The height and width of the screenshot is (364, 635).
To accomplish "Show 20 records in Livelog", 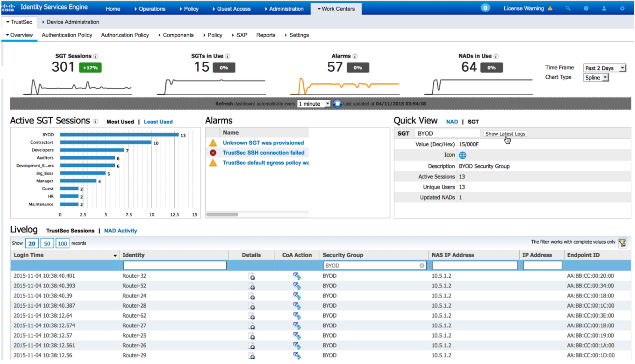I will click(x=32, y=243).
